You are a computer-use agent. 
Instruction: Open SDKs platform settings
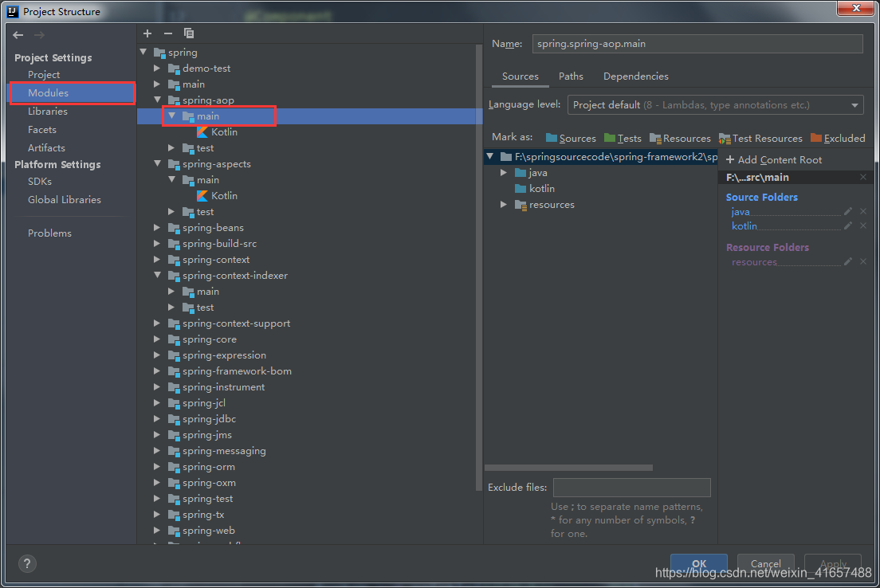pos(40,181)
